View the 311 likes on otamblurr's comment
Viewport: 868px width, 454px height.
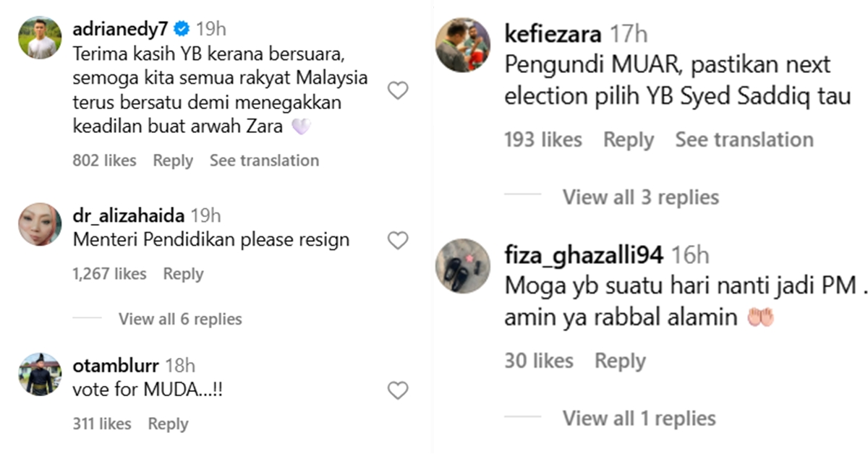102,424
